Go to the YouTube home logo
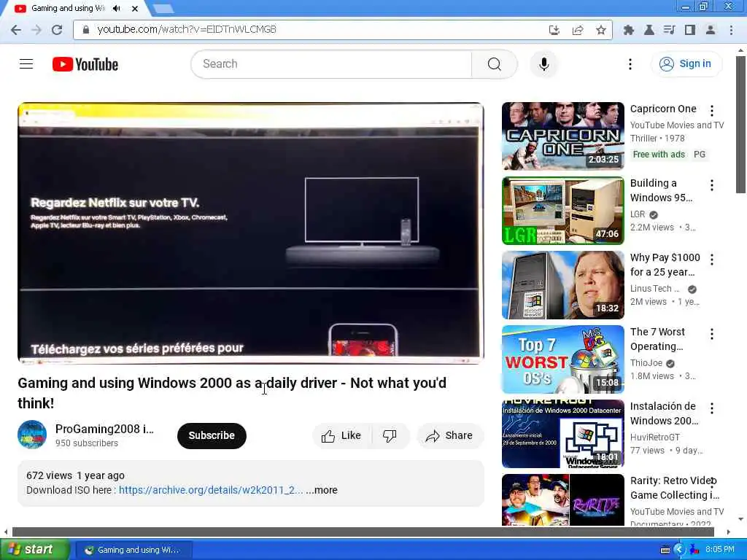The image size is (747, 560). point(85,64)
